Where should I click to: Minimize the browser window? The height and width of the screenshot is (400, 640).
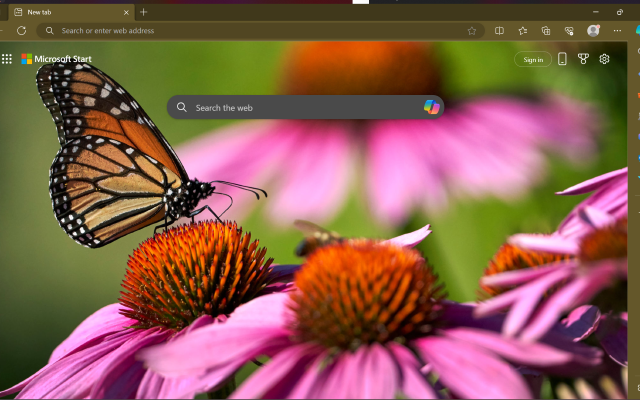(x=596, y=12)
